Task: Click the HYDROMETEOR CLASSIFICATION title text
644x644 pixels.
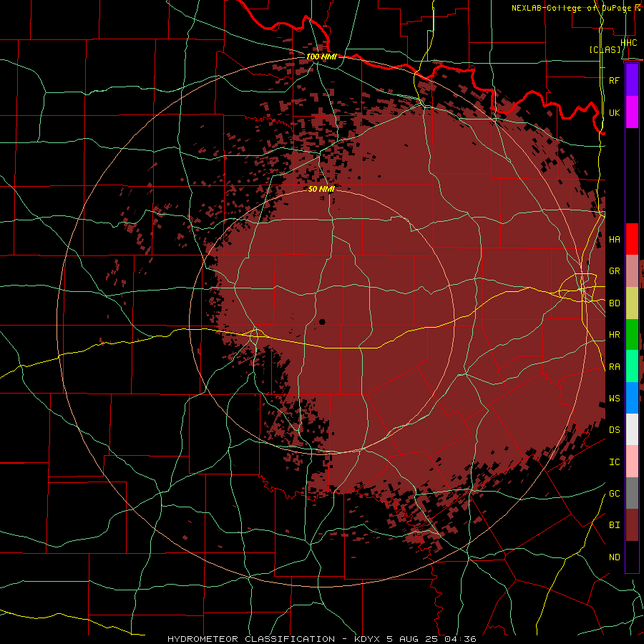Action: pos(251,639)
